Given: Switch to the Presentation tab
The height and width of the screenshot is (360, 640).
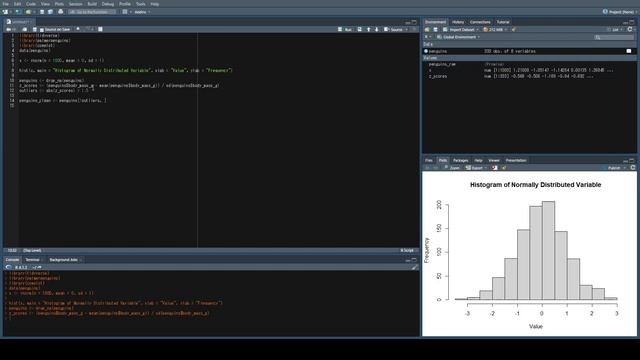Looking at the screenshot, I should [x=516, y=160].
